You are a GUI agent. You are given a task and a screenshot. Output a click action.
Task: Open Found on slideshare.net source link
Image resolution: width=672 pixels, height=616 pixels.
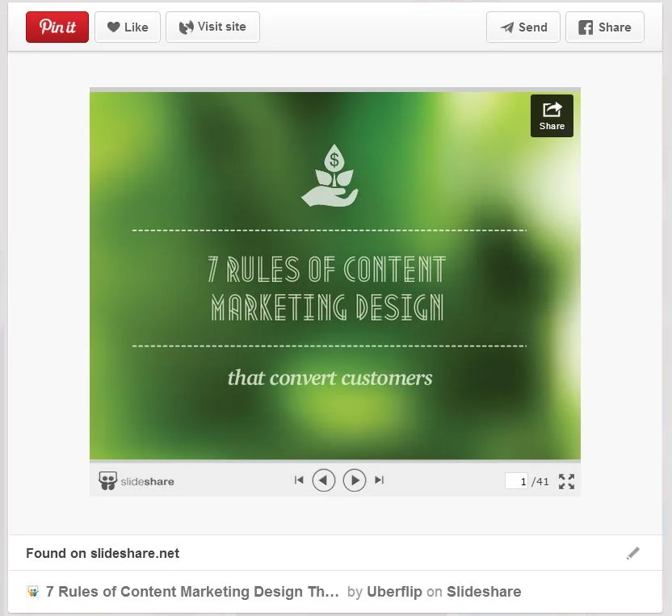(103, 553)
